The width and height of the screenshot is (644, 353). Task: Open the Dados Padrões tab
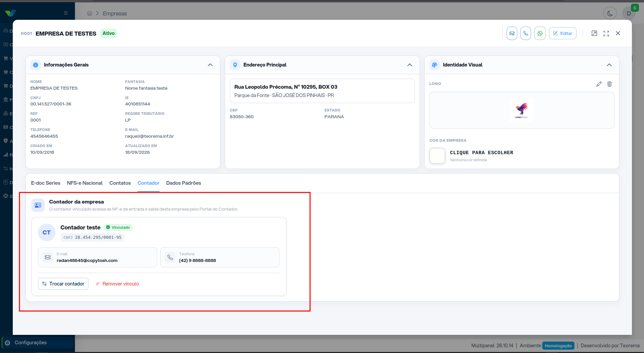[x=183, y=183]
